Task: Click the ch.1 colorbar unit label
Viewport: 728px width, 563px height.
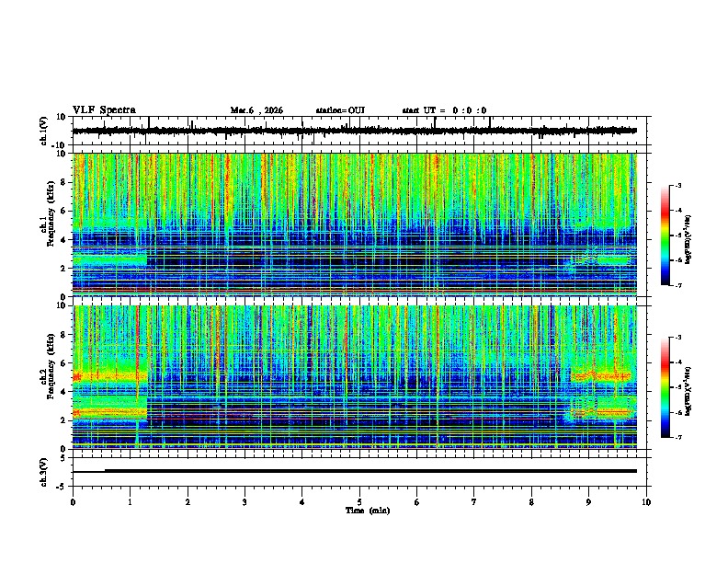Action: (x=688, y=239)
